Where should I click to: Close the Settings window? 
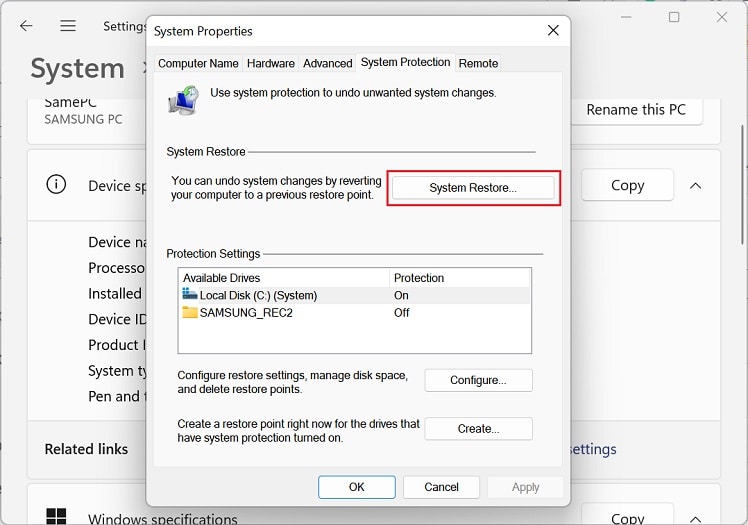[x=721, y=17]
